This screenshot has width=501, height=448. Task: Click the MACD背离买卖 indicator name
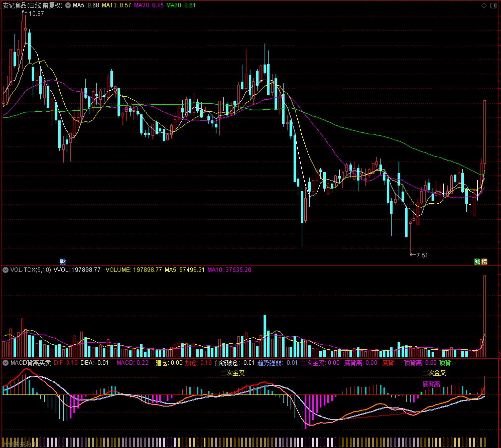31,363
